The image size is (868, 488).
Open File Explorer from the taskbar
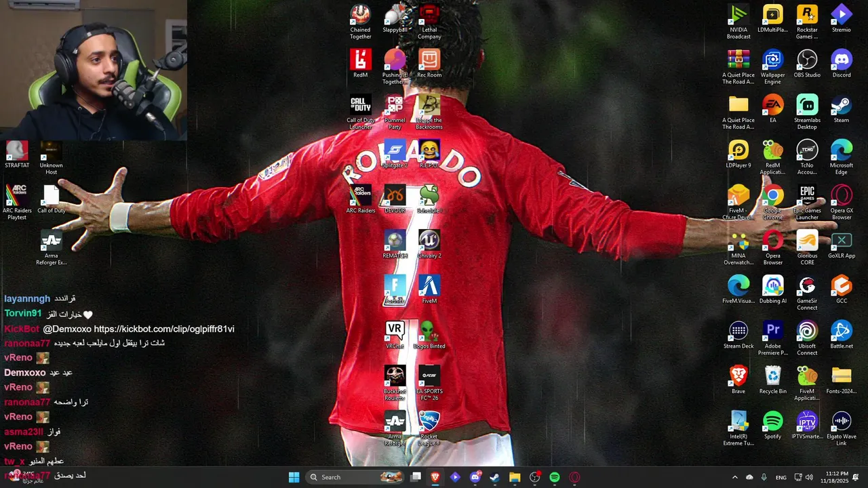point(515,477)
